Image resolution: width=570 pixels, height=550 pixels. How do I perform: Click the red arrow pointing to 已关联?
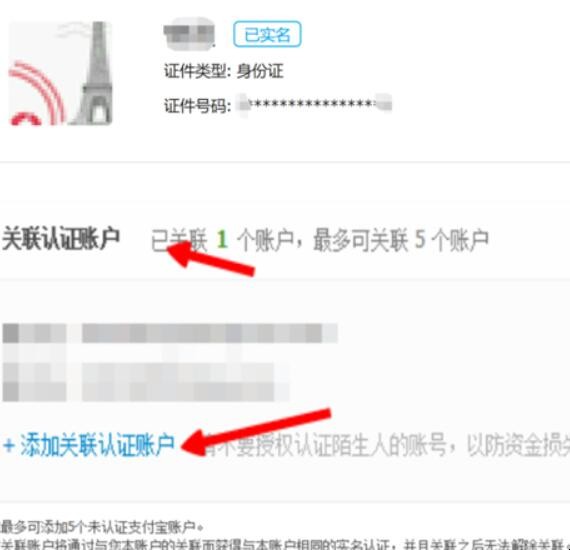210,257
